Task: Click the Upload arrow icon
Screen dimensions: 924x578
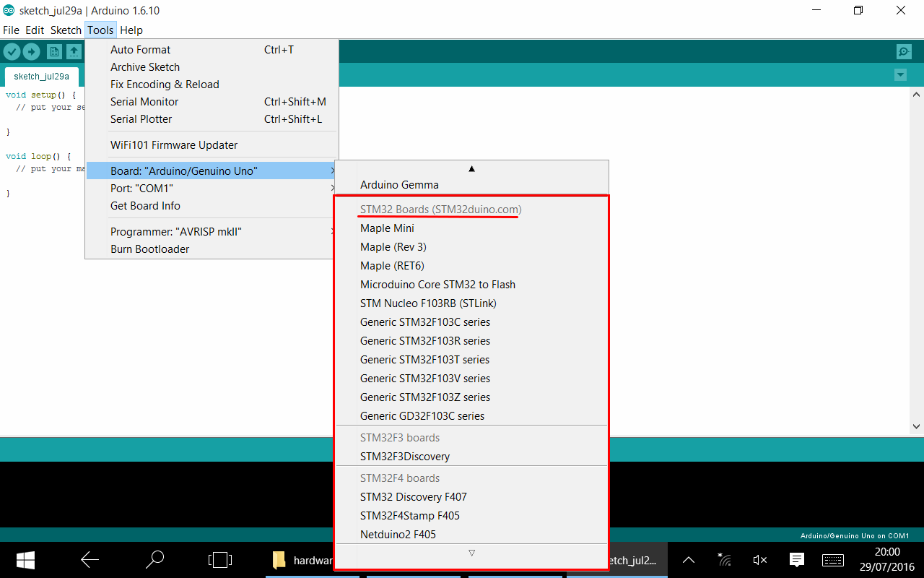Action: [x=31, y=51]
